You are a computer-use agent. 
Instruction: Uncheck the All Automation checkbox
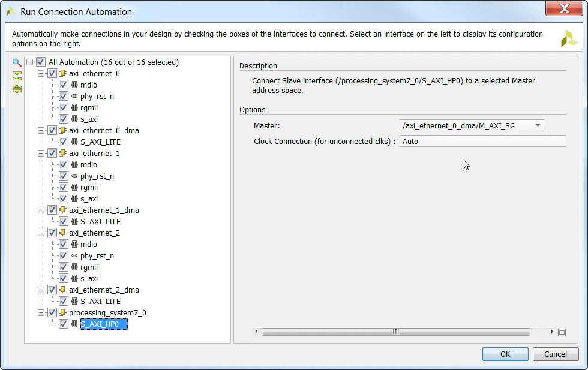click(x=41, y=62)
